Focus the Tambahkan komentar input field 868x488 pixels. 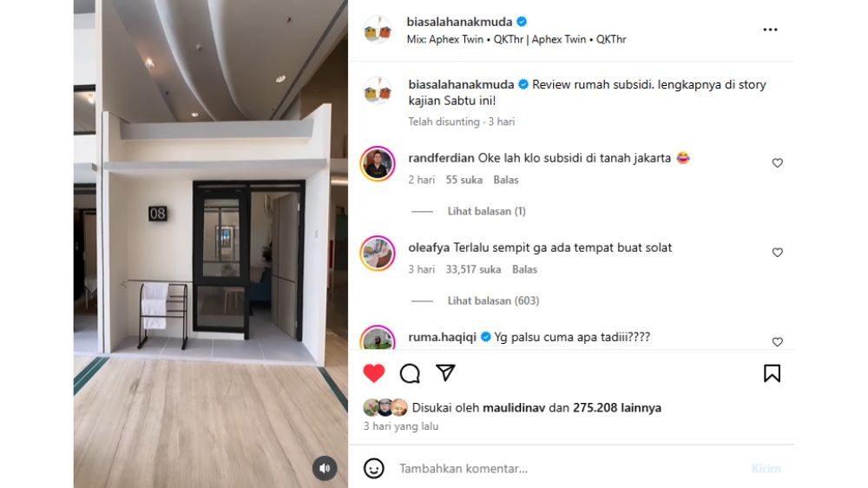(x=570, y=469)
